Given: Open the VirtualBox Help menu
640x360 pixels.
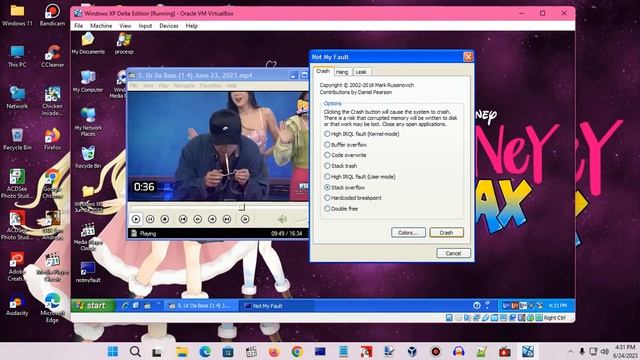Looking at the screenshot, I should tap(191, 26).
